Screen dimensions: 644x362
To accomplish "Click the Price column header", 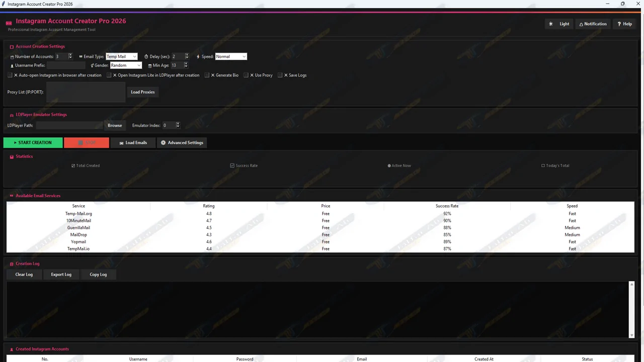I will (326, 206).
